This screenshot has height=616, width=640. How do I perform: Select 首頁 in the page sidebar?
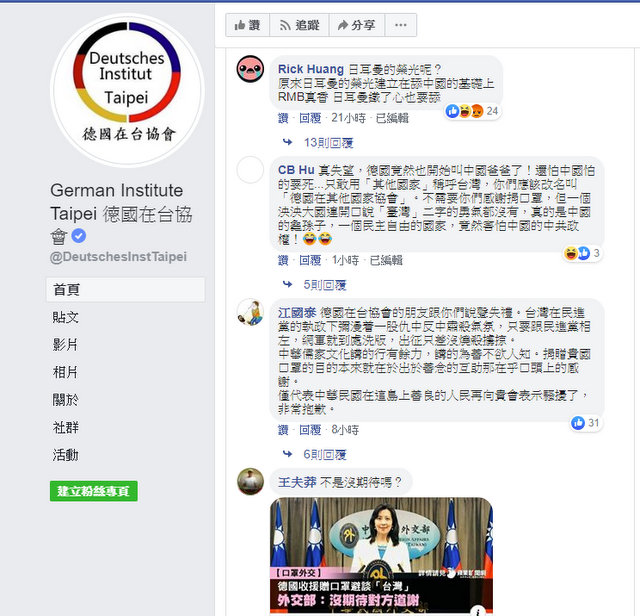tap(126, 290)
